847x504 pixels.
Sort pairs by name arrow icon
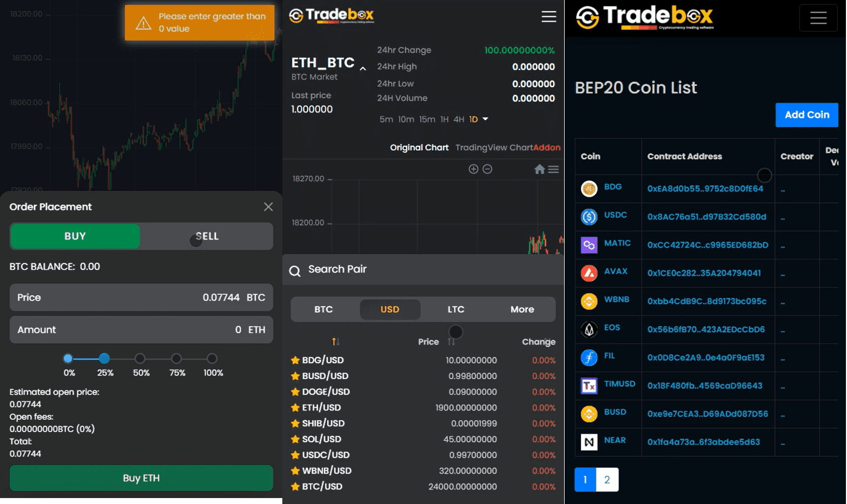coord(336,342)
